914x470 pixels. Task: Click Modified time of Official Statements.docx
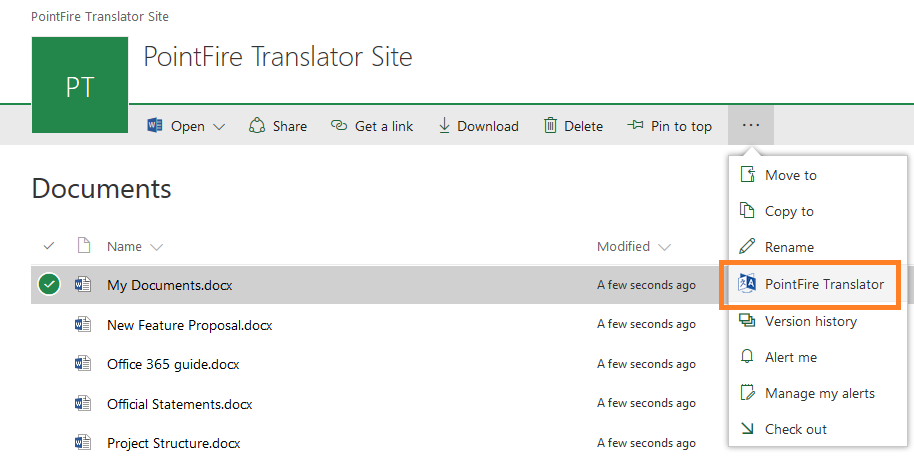(646, 404)
